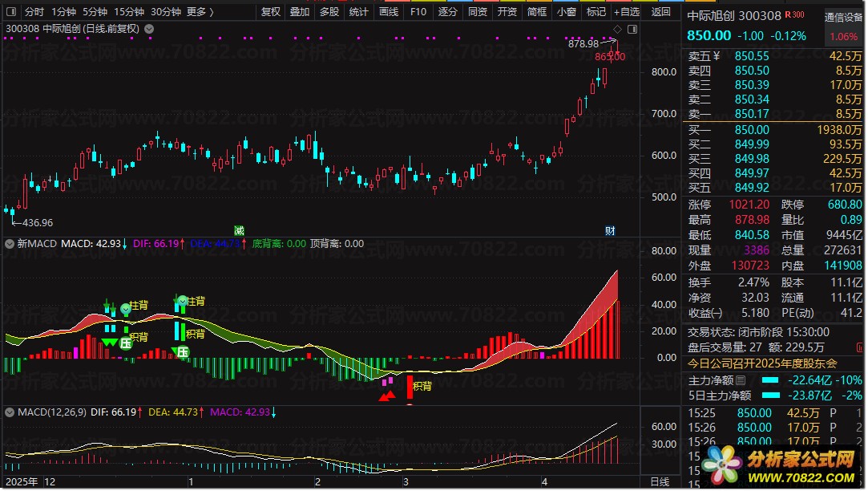Click the green 减 marker on chart
The width and height of the screenshot is (868, 491).
coord(239,230)
